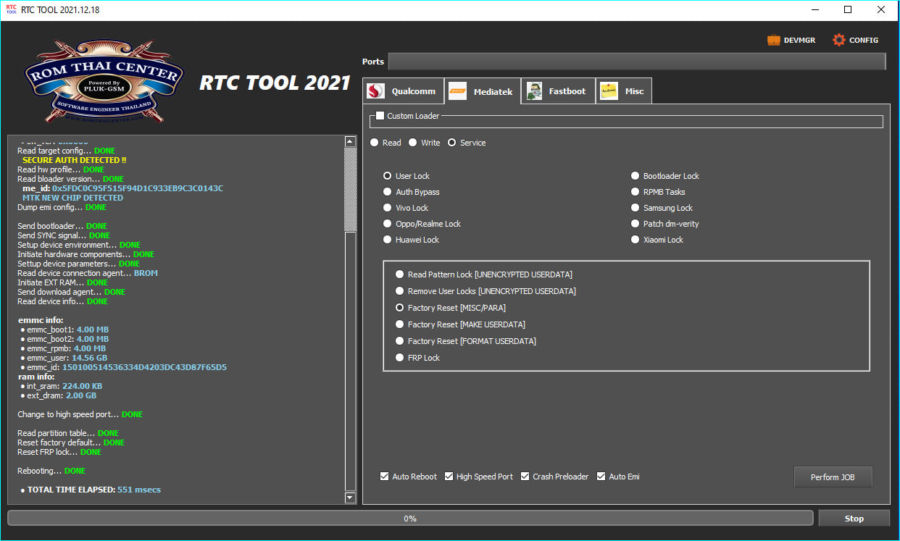Viewport: 900px width, 541px height.
Task: Click the Perform JOB button
Action: click(832, 477)
